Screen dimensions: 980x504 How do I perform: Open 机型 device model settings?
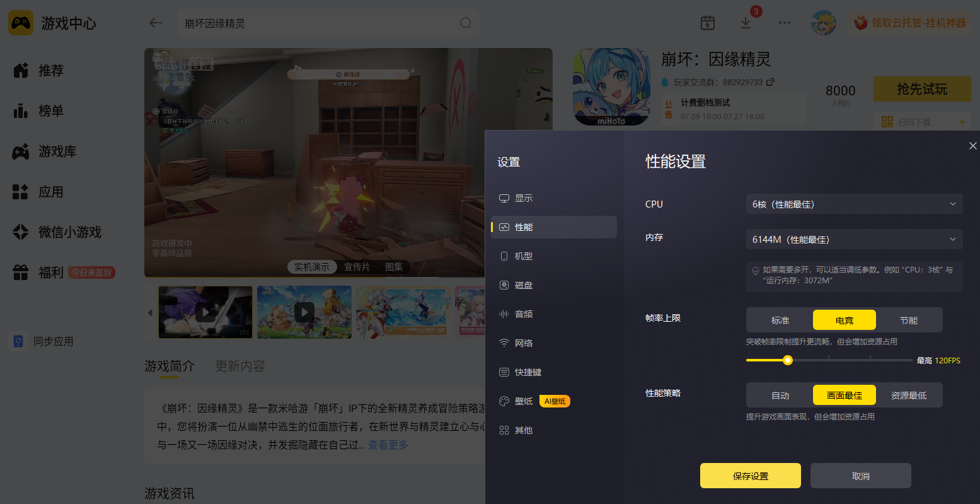554,256
